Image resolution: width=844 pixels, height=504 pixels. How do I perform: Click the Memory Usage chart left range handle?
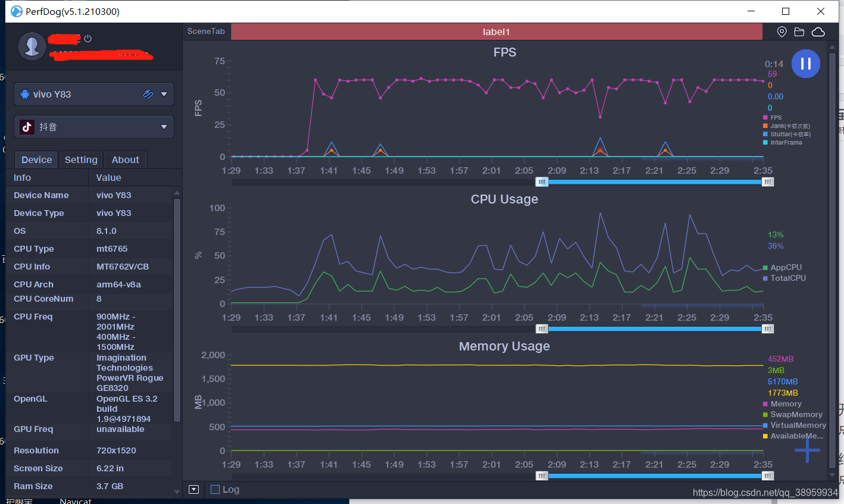(x=542, y=475)
